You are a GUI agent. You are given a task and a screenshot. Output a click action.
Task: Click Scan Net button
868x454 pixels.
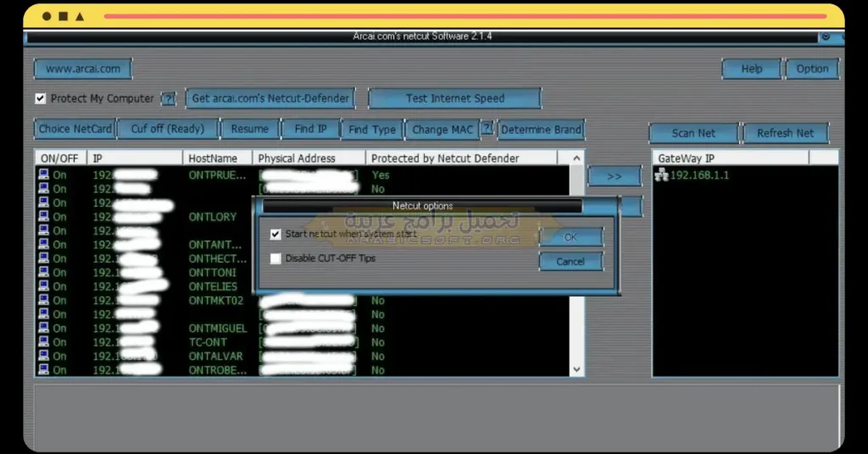[x=693, y=133]
